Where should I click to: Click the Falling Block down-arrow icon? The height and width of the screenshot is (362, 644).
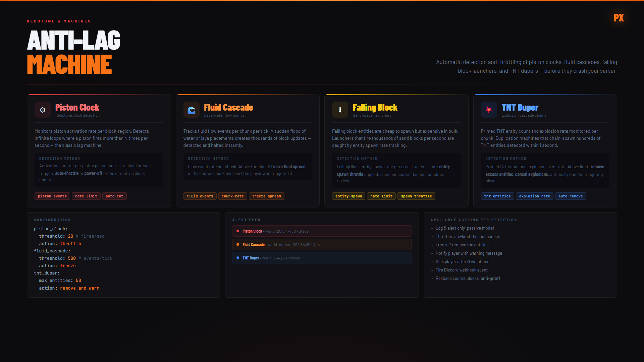coord(340,110)
